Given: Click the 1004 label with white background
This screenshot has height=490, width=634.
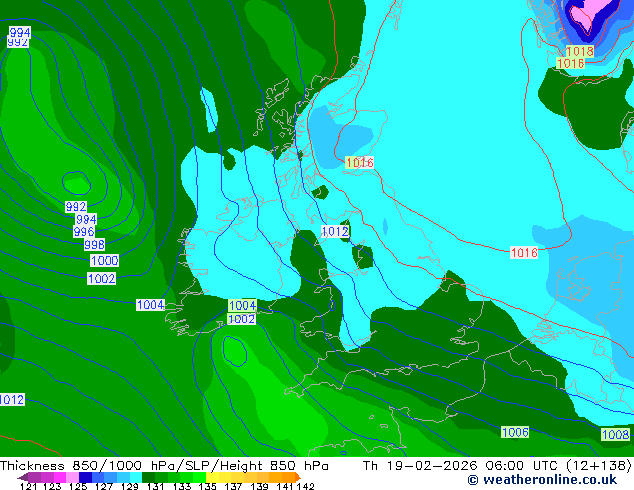Looking at the screenshot, I should click(150, 305).
